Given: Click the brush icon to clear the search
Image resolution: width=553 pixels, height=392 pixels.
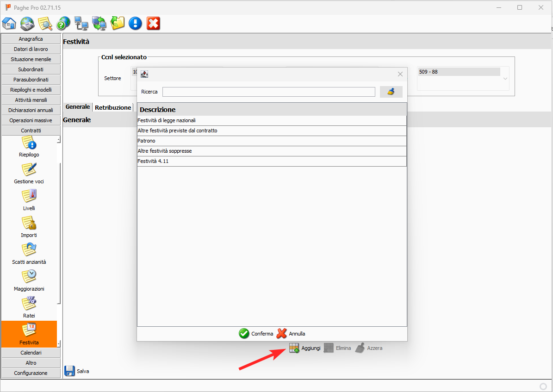Looking at the screenshot, I should coord(391,92).
